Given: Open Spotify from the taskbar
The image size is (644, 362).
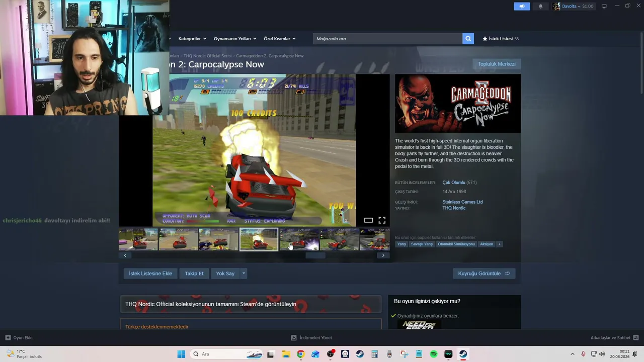Looking at the screenshot, I should [x=434, y=354].
